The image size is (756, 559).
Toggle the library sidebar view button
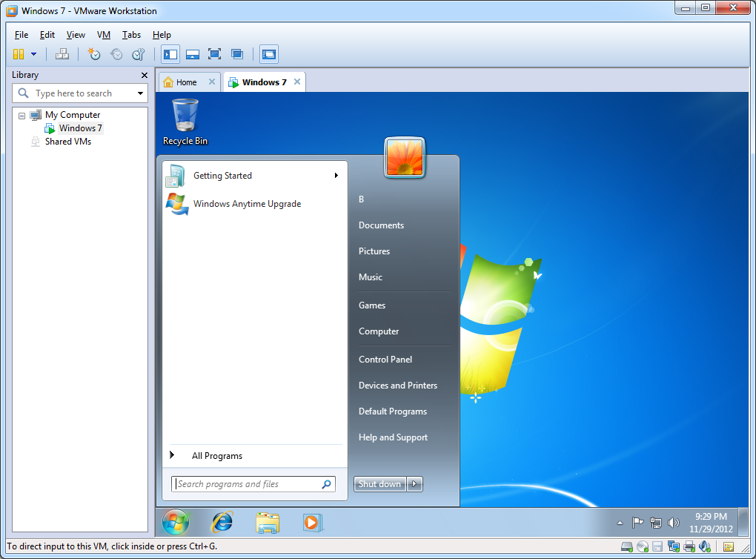coord(170,54)
